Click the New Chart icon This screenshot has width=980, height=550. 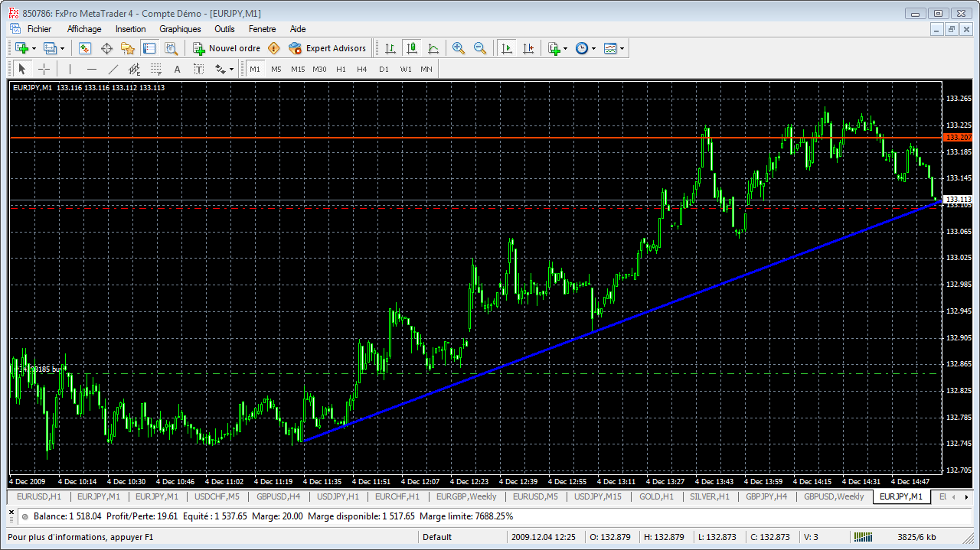21,48
